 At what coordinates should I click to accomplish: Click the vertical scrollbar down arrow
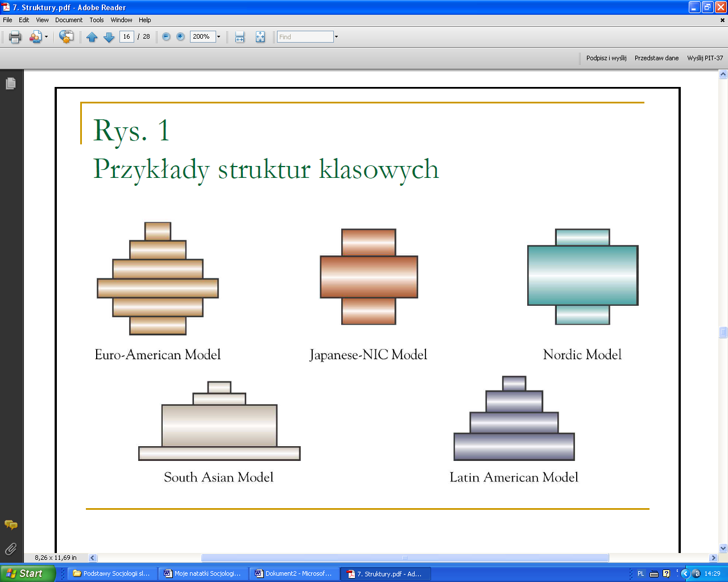pos(723,548)
